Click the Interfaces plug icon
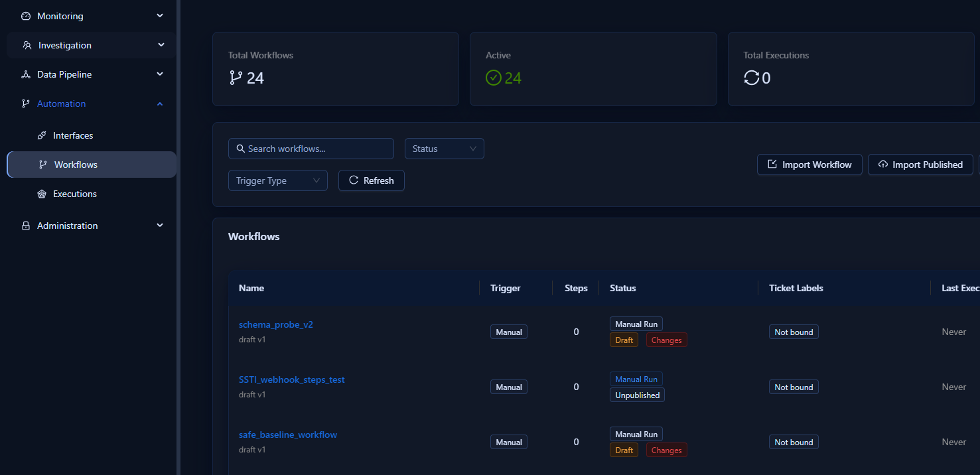The width and height of the screenshot is (980, 475). tap(42, 135)
